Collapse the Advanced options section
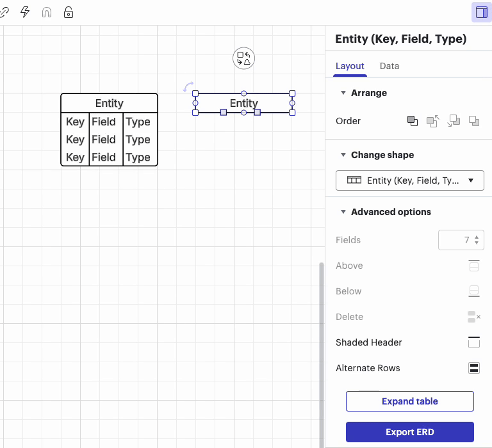This screenshot has width=492, height=448. click(x=343, y=212)
